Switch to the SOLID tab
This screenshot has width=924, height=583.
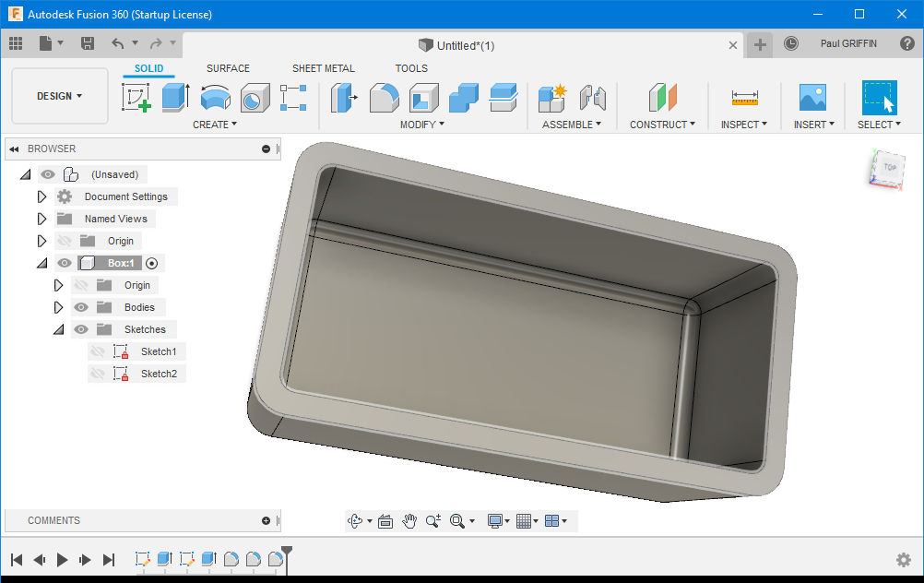point(149,68)
